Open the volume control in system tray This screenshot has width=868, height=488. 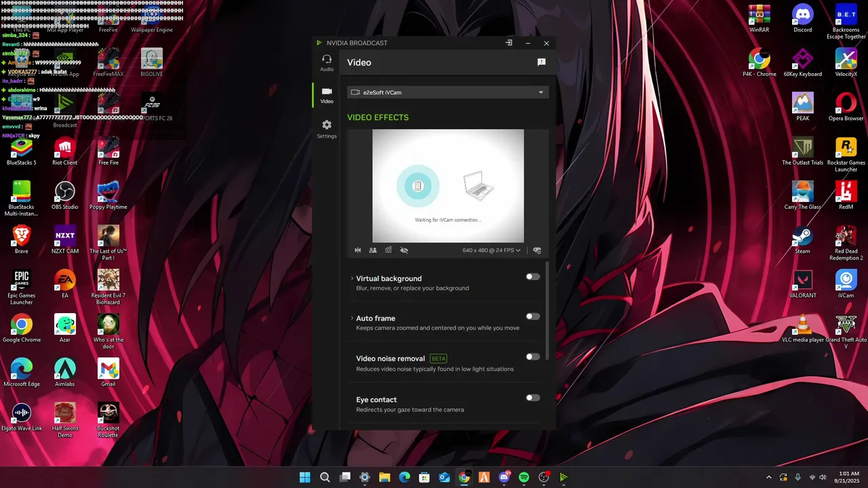pyautogui.click(x=822, y=477)
